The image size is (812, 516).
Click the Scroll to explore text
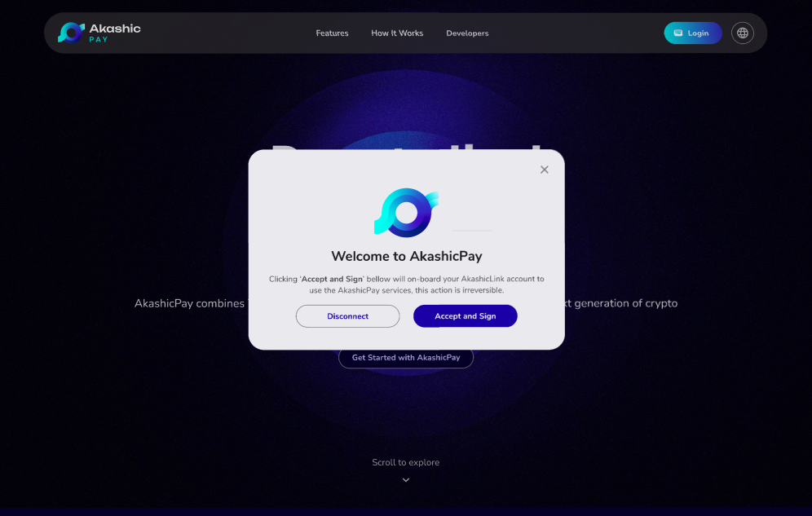pos(405,462)
